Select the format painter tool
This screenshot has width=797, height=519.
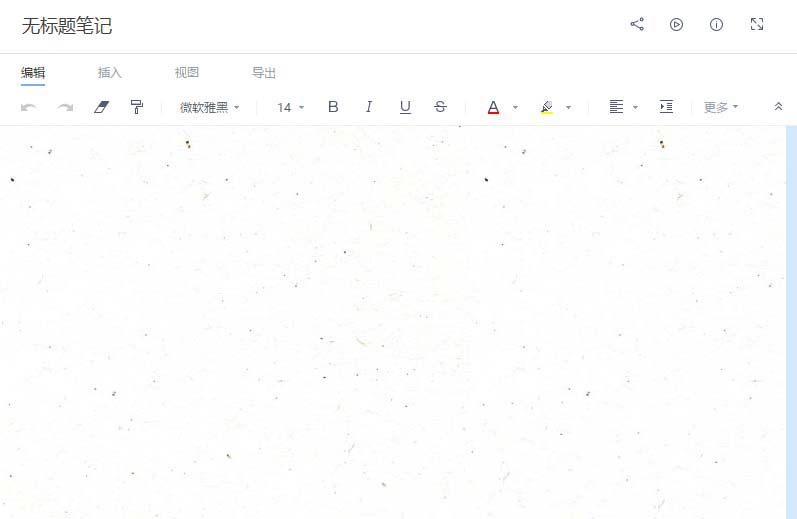point(137,107)
